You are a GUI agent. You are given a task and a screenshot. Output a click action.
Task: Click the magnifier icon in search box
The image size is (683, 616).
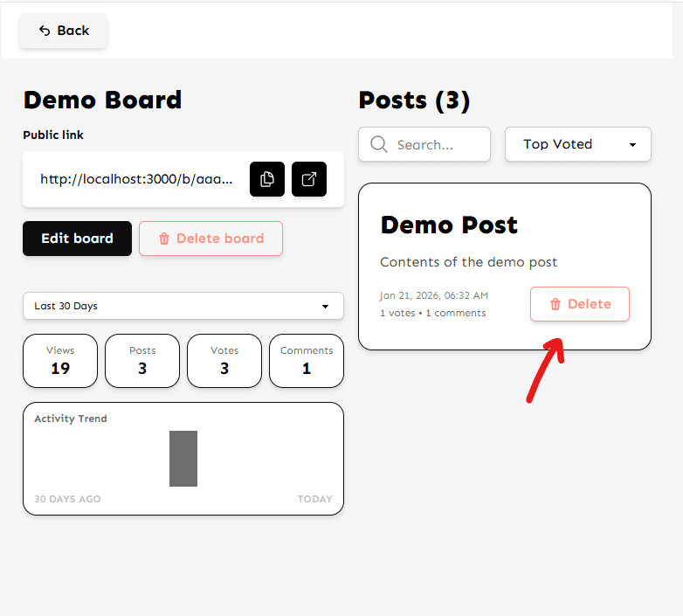379,144
